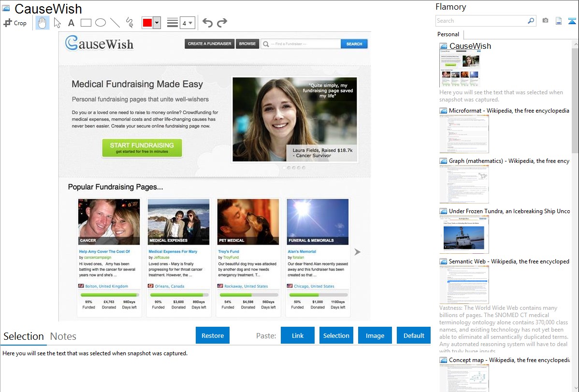This screenshot has height=392, width=579.
Task: Click the START FUNDRAISING green button
Action: point(142,148)
